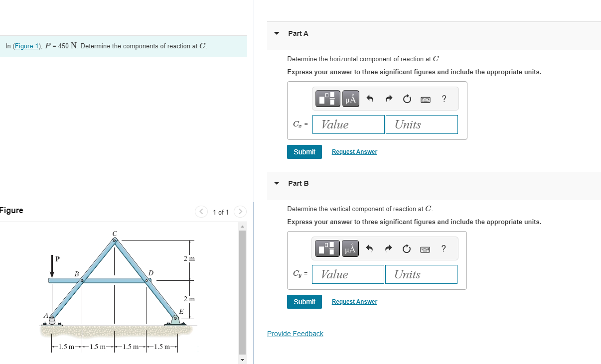
Task: Collapse the Part A section
Action: point(277,33)
